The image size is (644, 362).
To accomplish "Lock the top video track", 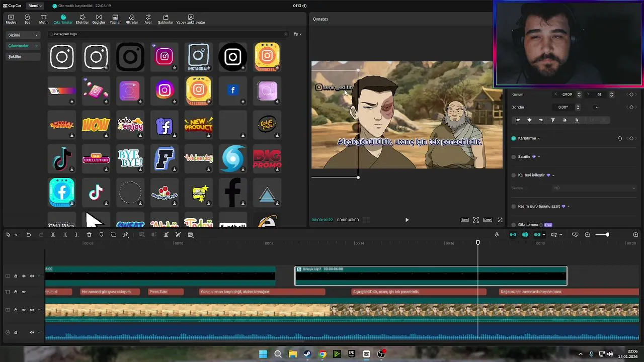I will click(15, 276).
